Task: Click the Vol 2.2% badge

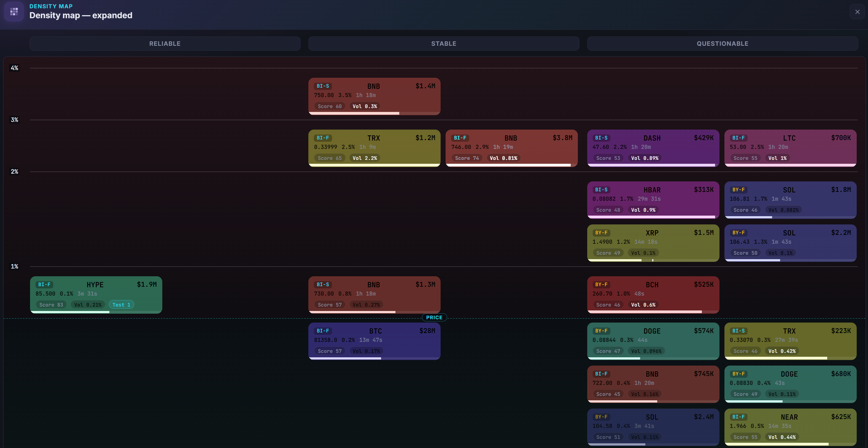Action: point(365,158)
